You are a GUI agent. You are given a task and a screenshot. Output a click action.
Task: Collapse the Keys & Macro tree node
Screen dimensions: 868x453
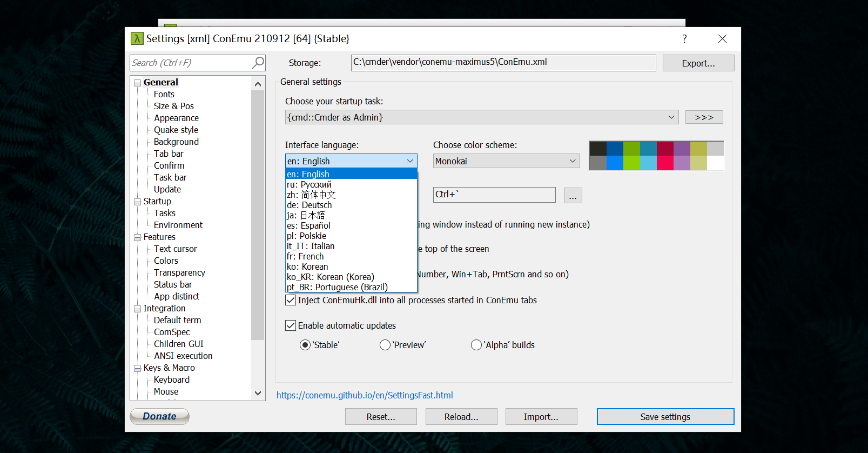138,368
